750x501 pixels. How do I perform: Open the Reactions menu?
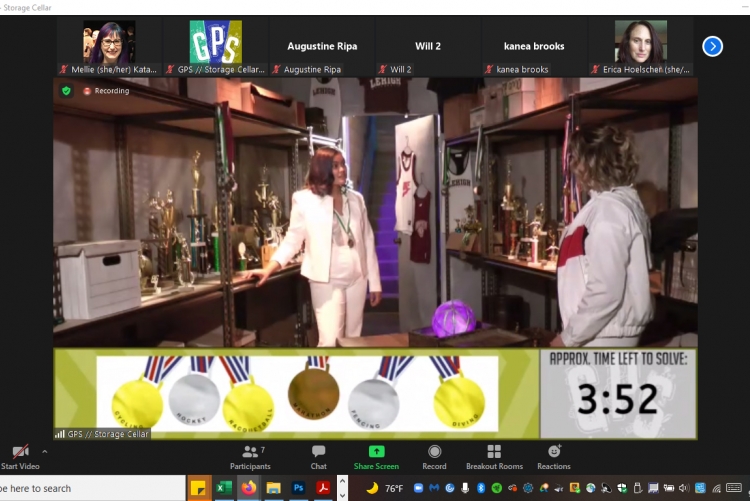coord(554,457)
